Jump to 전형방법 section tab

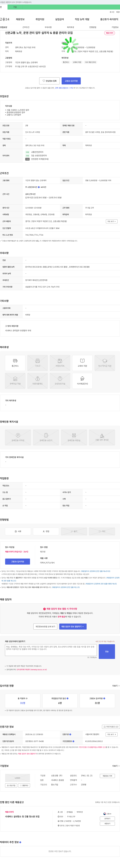[x=93, y=27]
